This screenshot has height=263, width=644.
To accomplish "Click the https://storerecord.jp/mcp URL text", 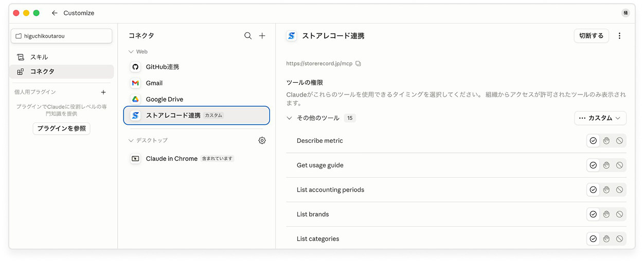I will click(319, 64).
